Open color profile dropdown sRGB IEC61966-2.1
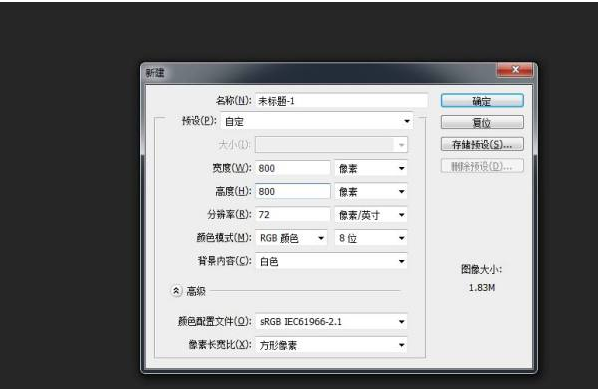 331,321
